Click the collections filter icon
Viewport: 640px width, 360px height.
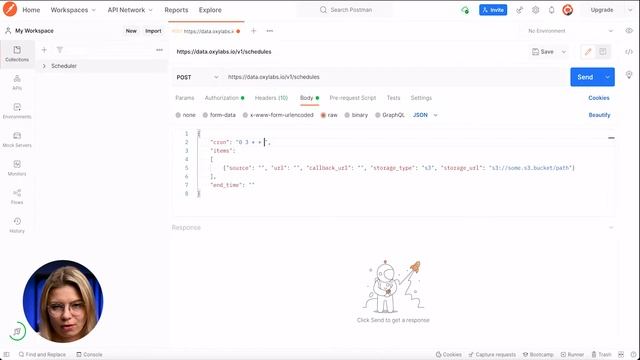(60, 50)
